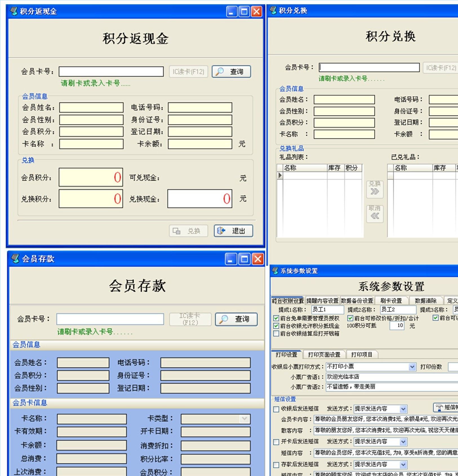Click 取消 double-arrow button in 积分兑换

(x=375, y=214)
